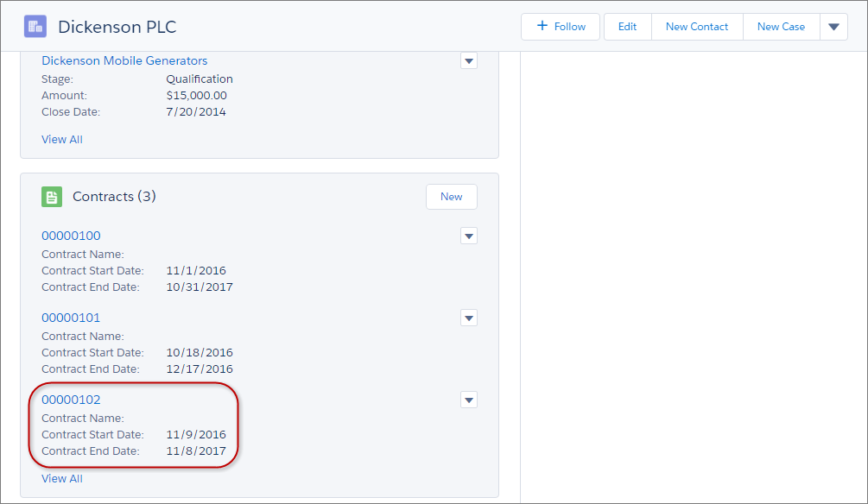Select the 7/20/2014 close date
This screenshot has width=868, height=504.
pos(196,111)
